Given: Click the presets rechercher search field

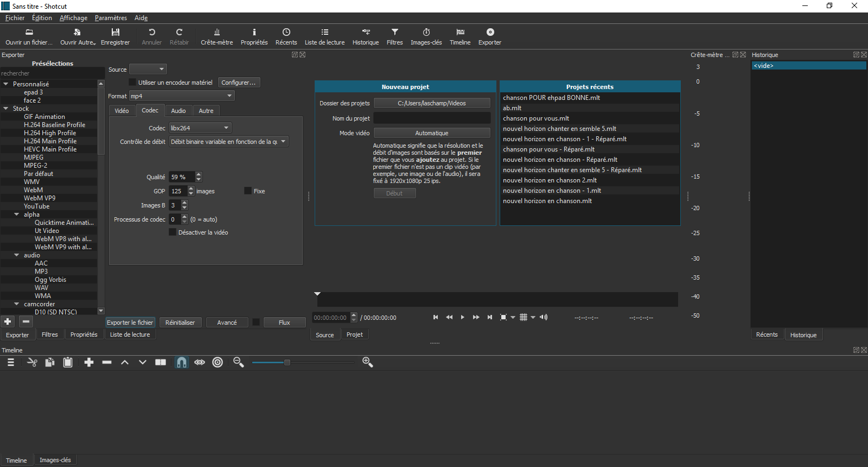Looking at the screenshot, I should (x=52, y=73).
